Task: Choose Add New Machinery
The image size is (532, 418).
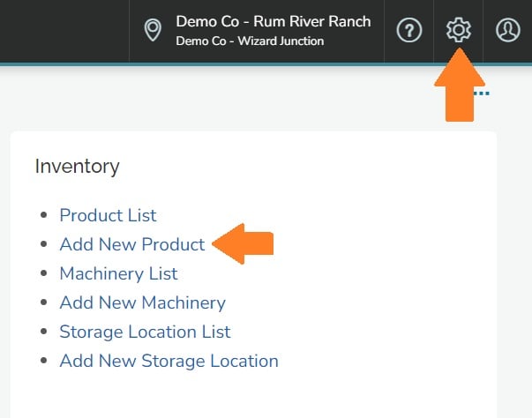Action: 142,302
